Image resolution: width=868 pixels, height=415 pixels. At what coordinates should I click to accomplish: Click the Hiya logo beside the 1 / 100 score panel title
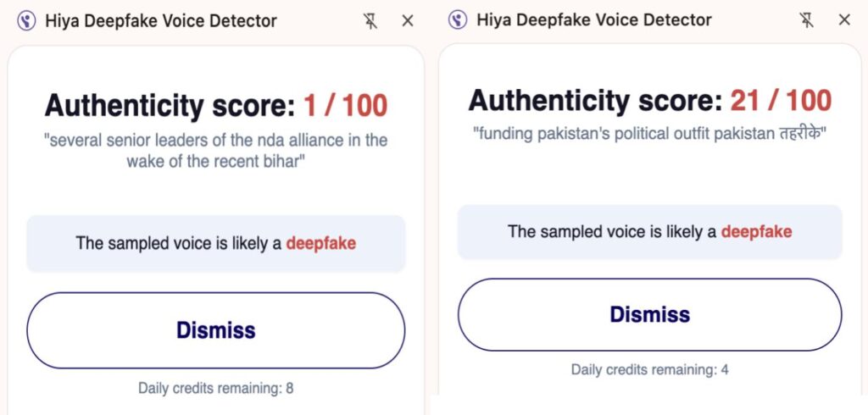[x=27, y=20]
